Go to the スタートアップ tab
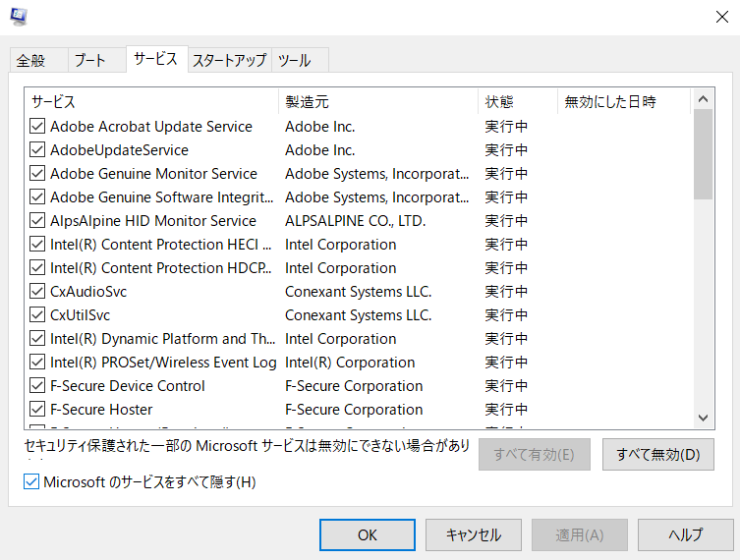This screenshot has height=560, width=740. (x=230, y=60)
